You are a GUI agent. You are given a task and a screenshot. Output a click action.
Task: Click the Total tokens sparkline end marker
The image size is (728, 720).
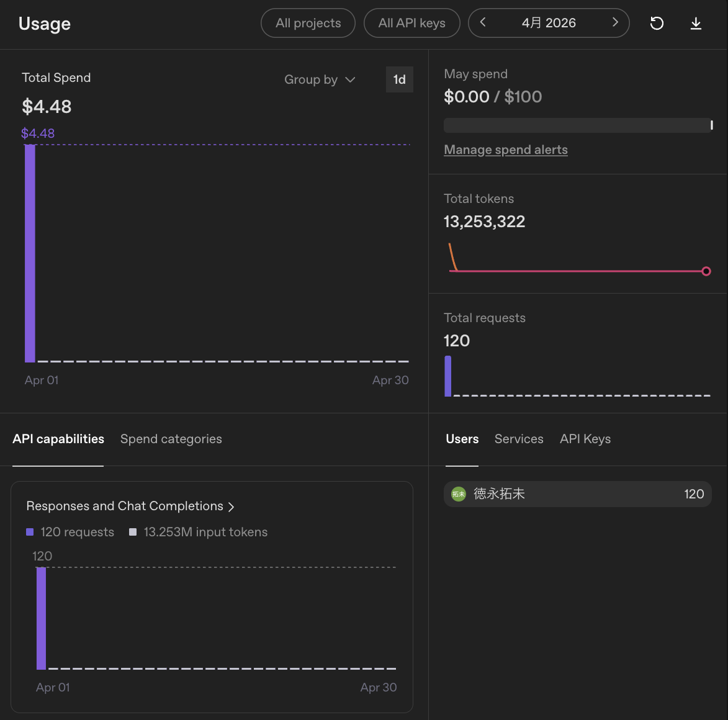706,271
